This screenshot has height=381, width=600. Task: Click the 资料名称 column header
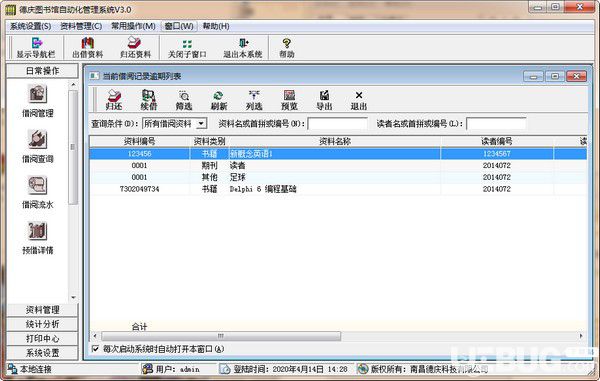point(335,141)
